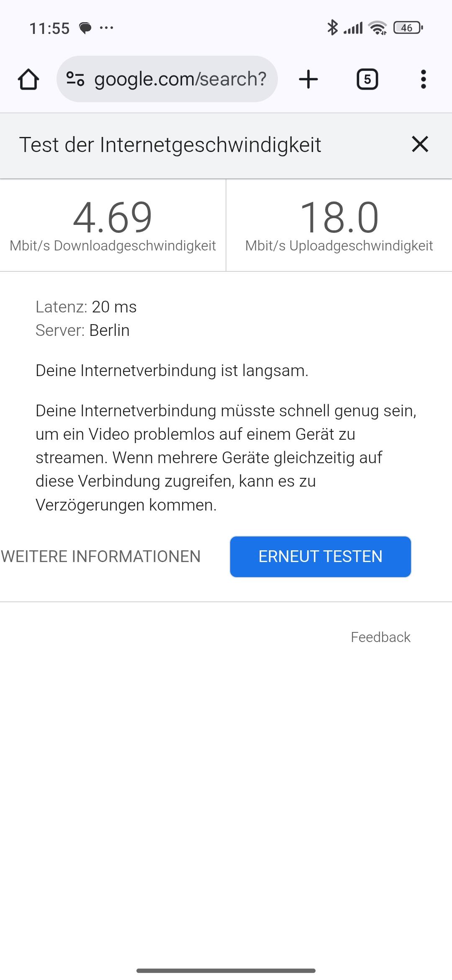Viewport: 452px width, 980px height.
Task: Open a new tab with plus icon
Action: point(308,79)
